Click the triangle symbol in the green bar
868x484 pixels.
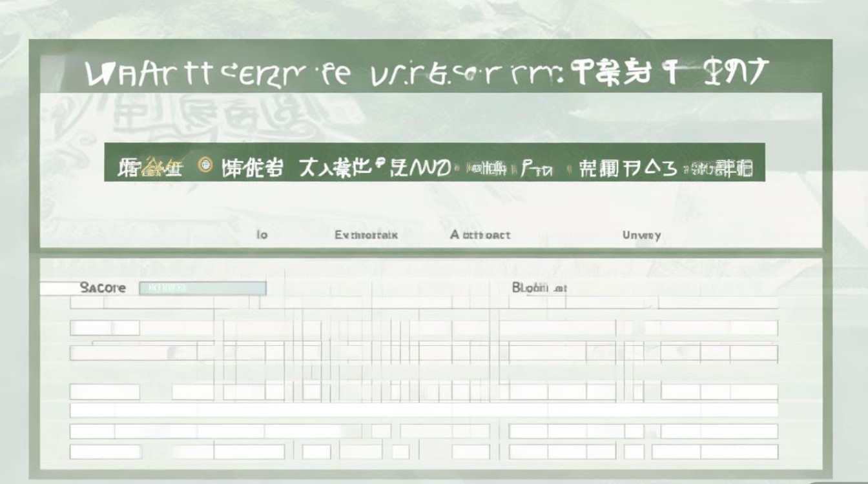point(651,168)
